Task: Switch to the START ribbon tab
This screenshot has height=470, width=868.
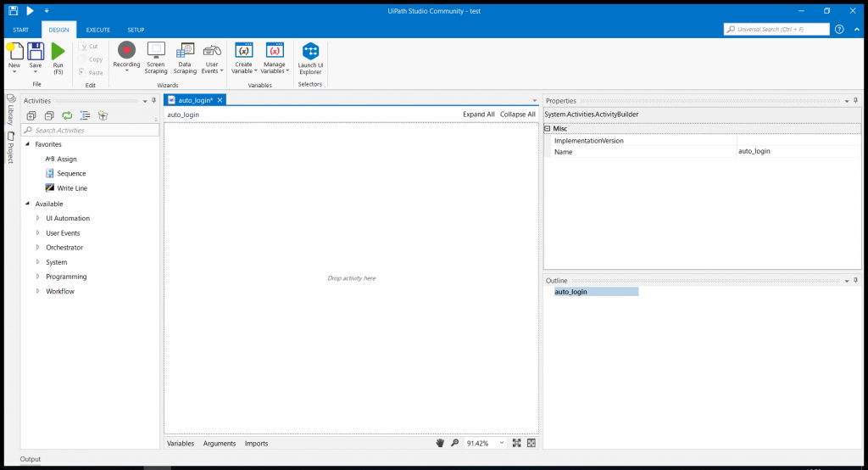Action: click(x=21, y=30)
